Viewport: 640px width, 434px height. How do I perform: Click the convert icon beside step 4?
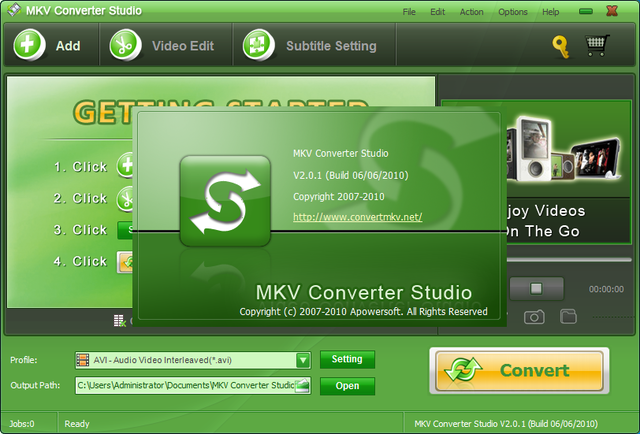tap(125, 262)
